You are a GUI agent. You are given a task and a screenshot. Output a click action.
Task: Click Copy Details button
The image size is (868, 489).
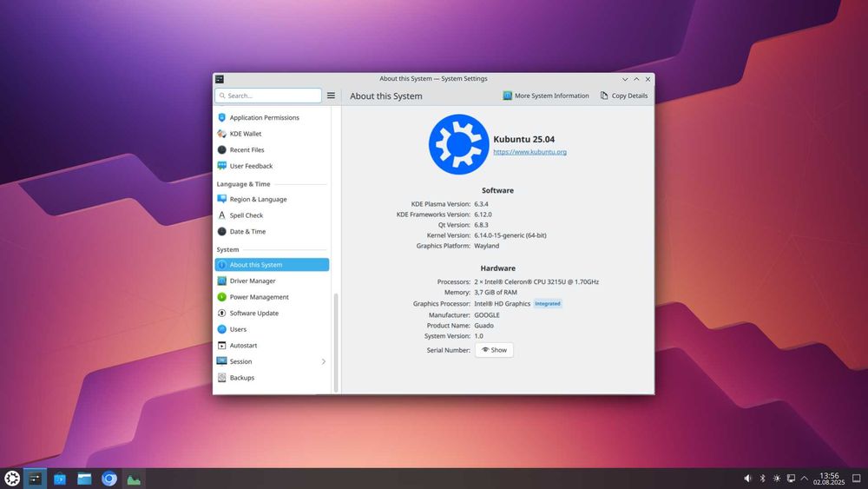click(624, 96)
